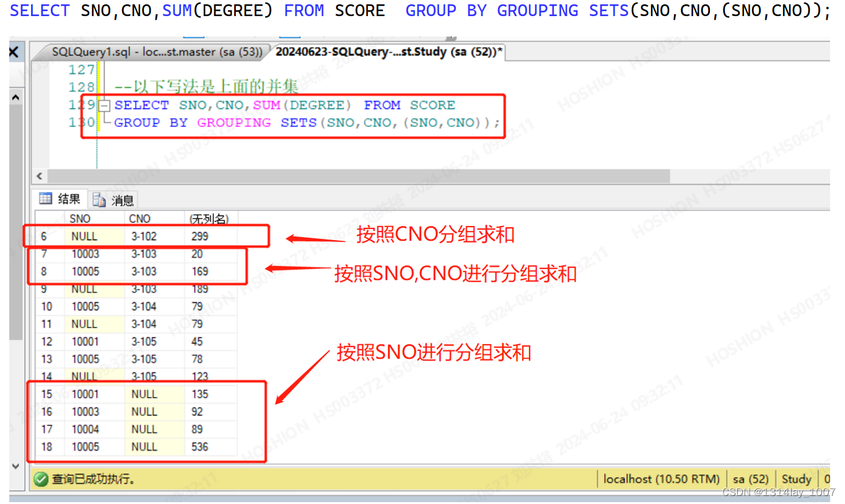Screen dimensions: 845x504
Task: Click the left arrow of the editor horizontal scrollbar
Action: pyautogui.click(x=39, y=176)
